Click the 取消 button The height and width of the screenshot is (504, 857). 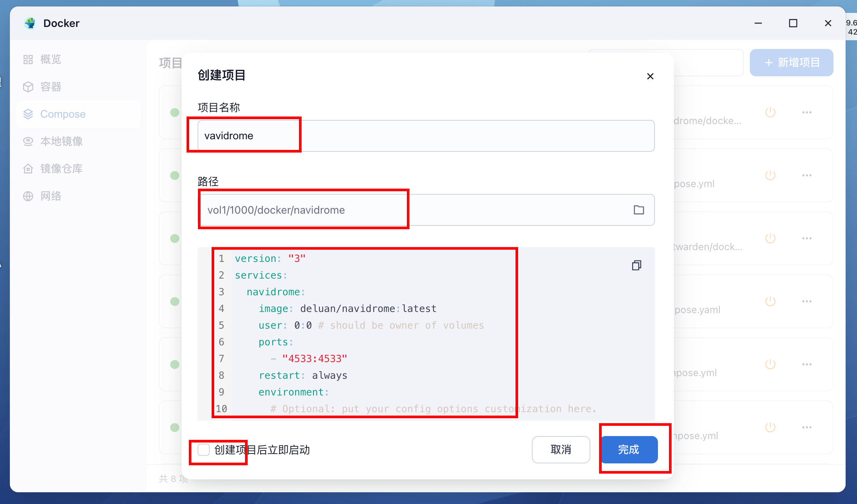point(561,450)
